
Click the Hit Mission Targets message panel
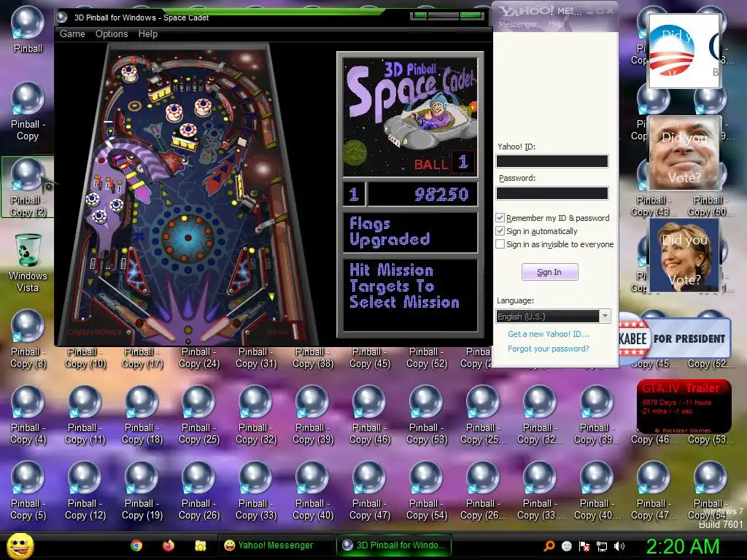pyautogui.click(x=411, y=295)
